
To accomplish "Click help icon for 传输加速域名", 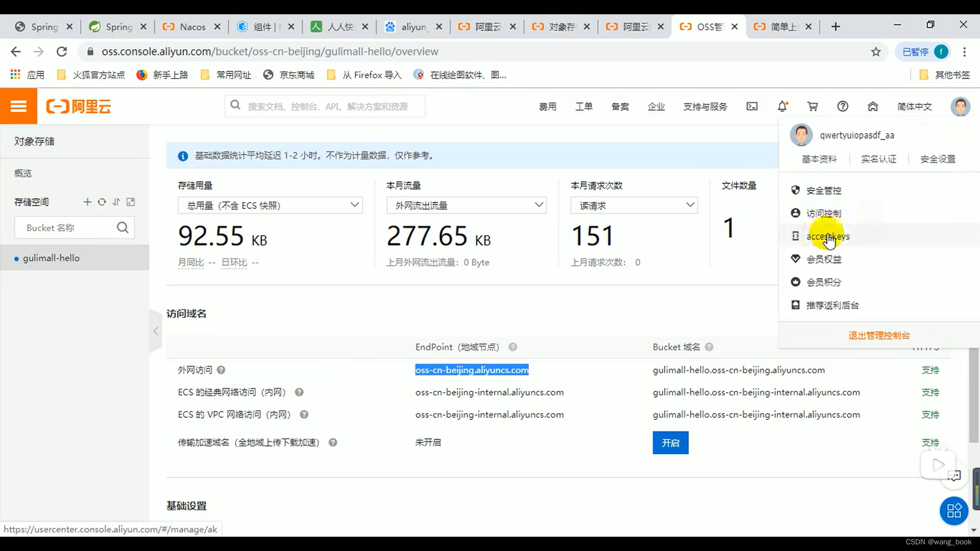I will [x=333, y=442].
